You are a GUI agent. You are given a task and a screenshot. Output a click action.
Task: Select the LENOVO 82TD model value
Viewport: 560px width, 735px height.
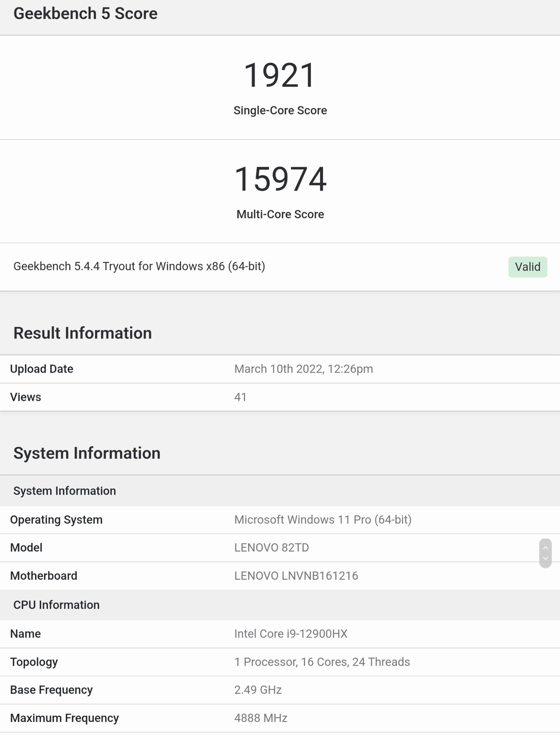pyautogui.click(x=271, y=548)
